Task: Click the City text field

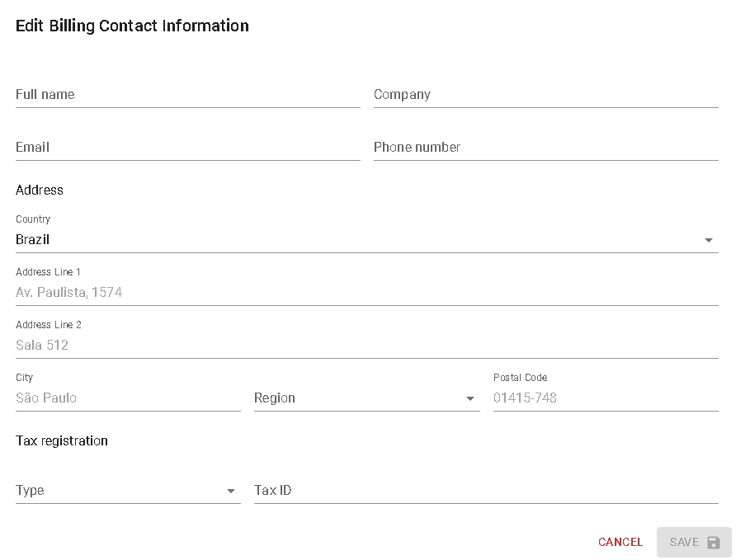Action: pos(128,398)
